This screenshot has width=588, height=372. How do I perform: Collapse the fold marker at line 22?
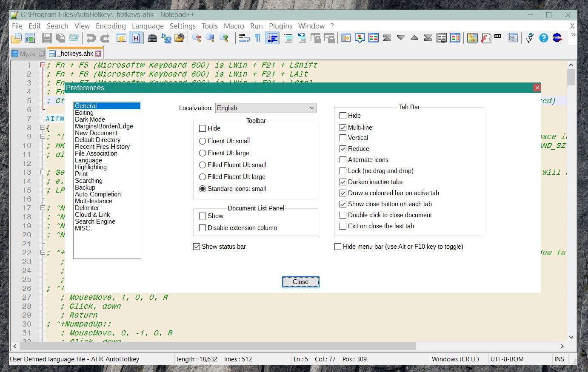43,253
